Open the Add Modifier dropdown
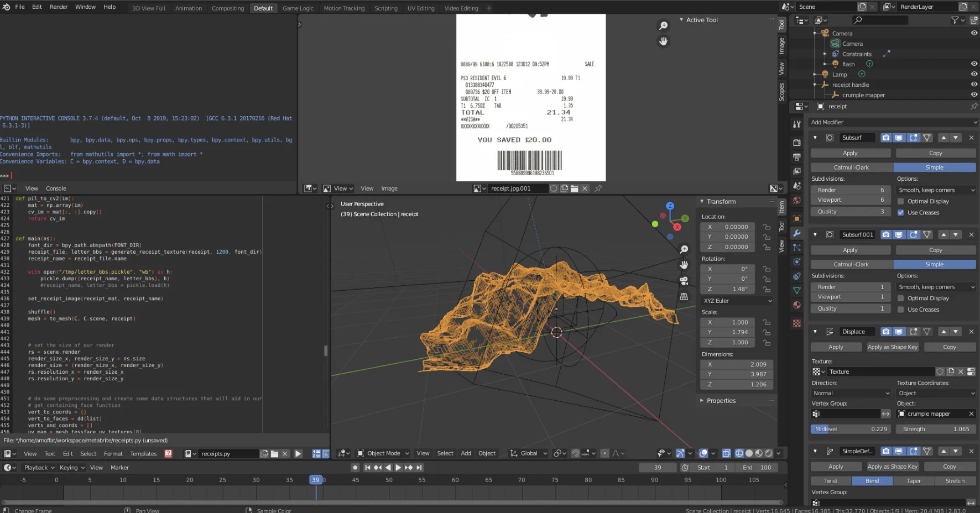Image resolution: width=980 pixels, height=513 pixels. point(893,122)
